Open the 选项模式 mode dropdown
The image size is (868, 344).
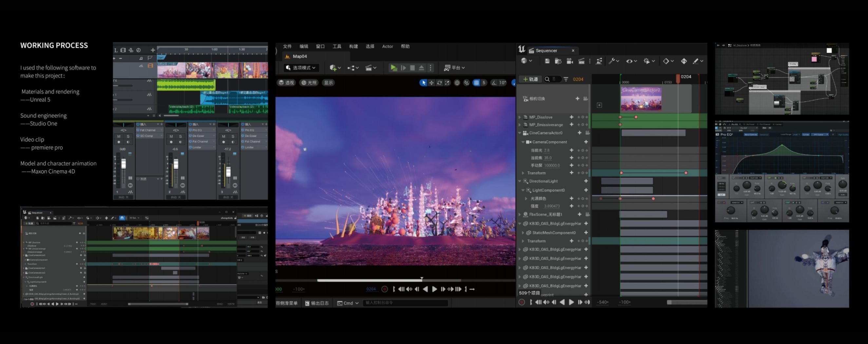coord(301,68)
